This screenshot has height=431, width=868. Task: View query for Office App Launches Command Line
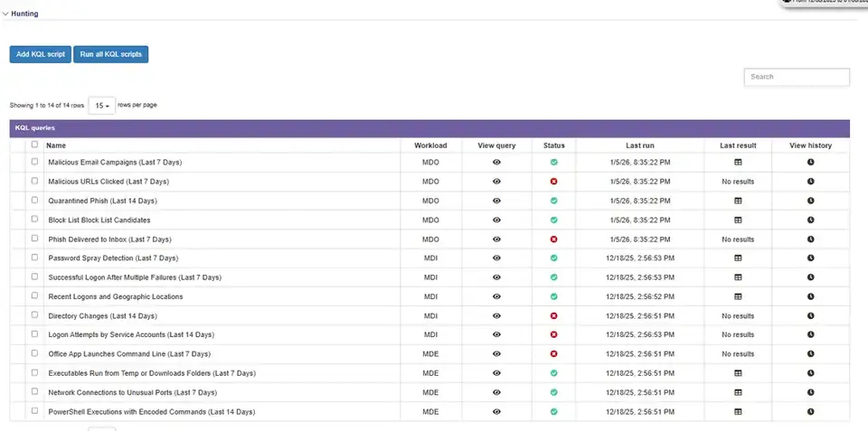point(496,353)
